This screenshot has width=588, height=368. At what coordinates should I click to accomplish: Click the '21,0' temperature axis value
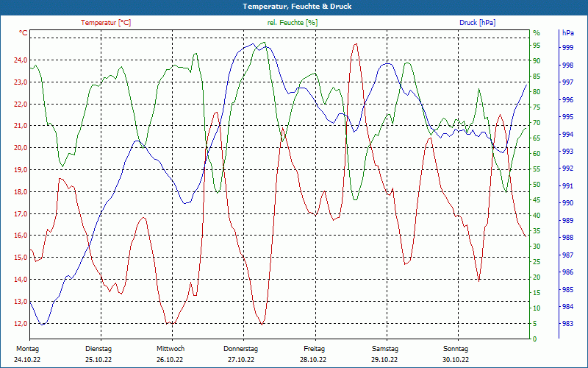click(21, 126)
